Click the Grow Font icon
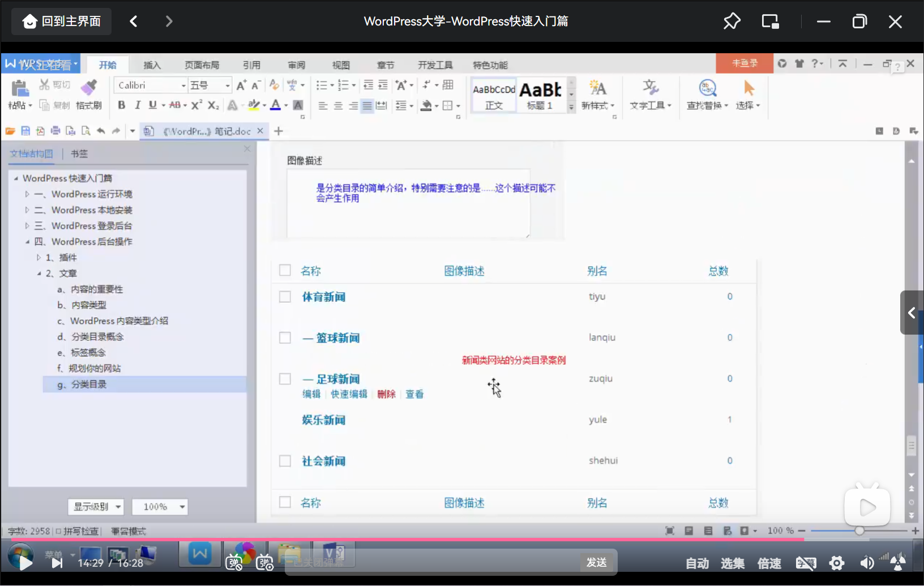 (241, 85)
